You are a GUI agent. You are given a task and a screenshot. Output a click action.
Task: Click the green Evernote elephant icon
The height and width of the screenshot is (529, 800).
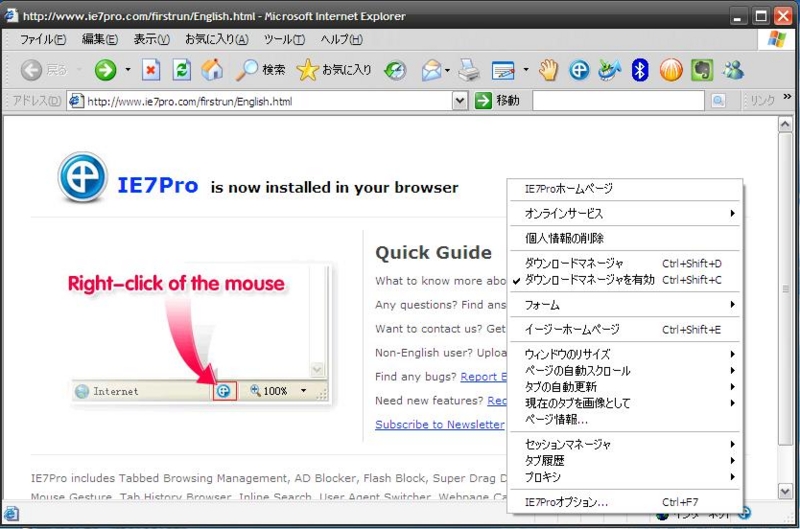click(702, 70)
